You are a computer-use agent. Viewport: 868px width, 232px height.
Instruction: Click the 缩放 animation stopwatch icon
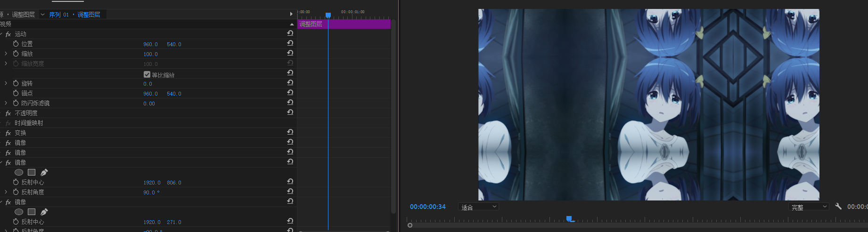pyautogui.click(x=16, y=54)
